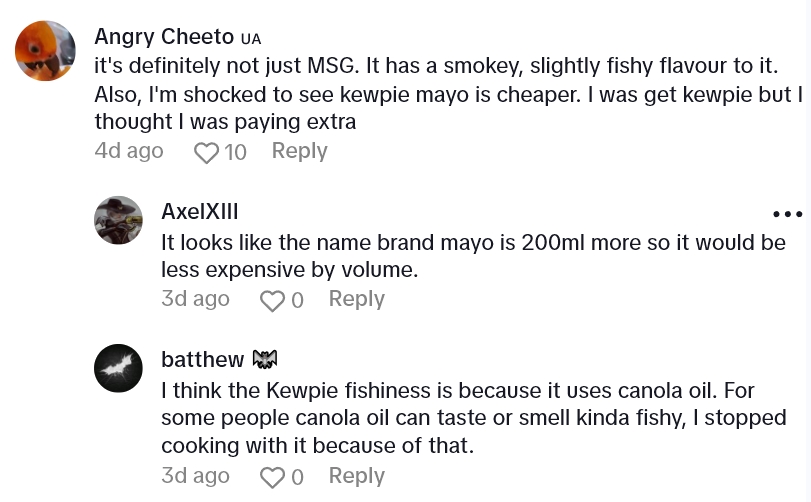
Task: Like AxelXIII's reply with the heart icon
Action: (272, 300)
